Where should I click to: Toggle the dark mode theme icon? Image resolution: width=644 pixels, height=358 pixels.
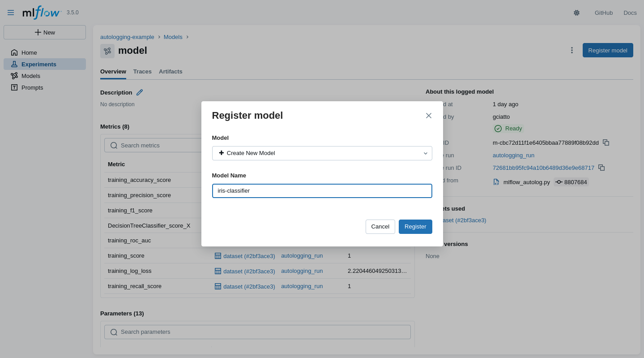(576, 13)
